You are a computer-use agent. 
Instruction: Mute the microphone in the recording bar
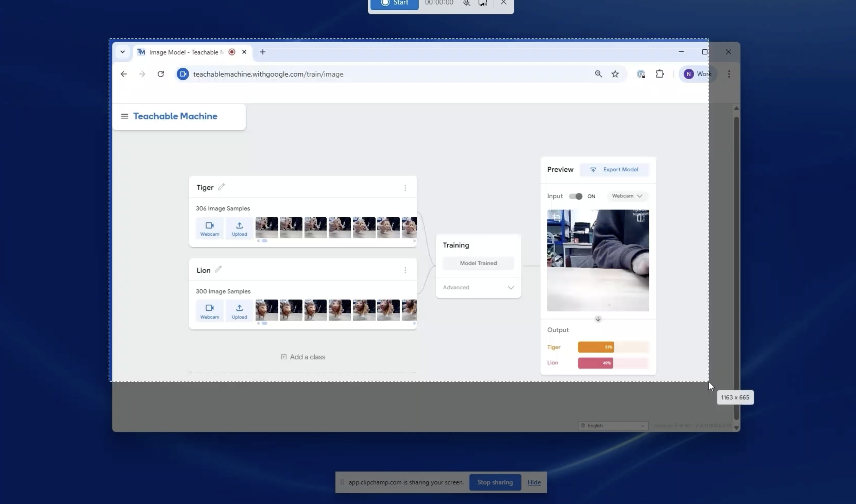466,3
